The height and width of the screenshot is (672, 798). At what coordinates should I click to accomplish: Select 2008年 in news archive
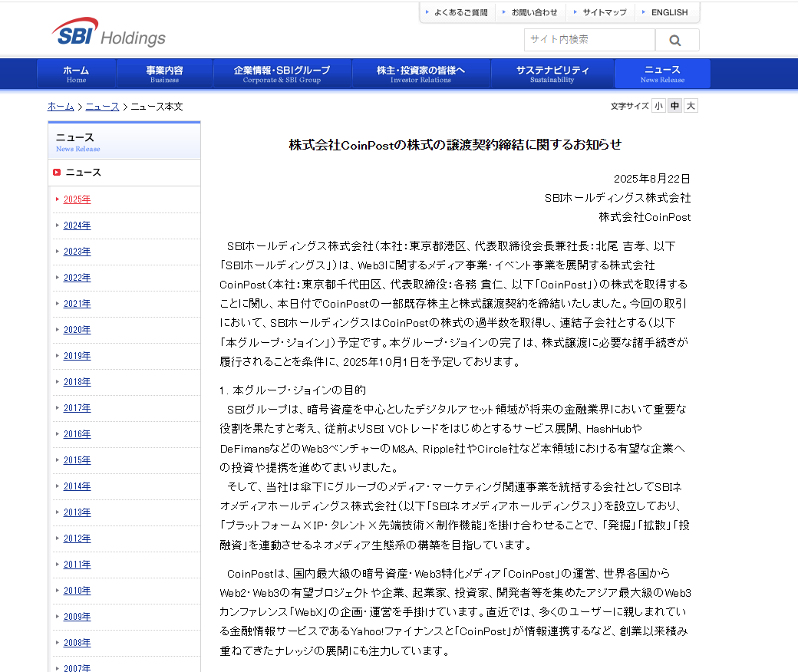tap(77, 643)
